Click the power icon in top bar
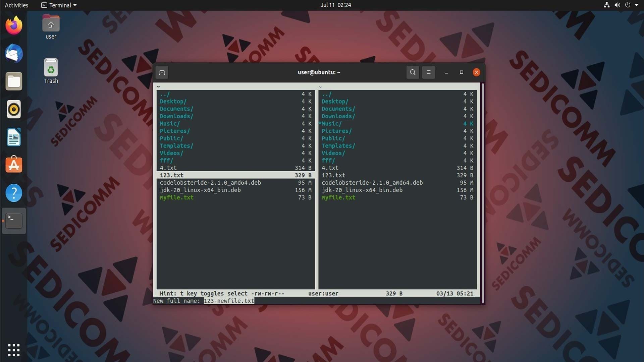The width and height of the screenshot is (644, 362). point(628,5)
